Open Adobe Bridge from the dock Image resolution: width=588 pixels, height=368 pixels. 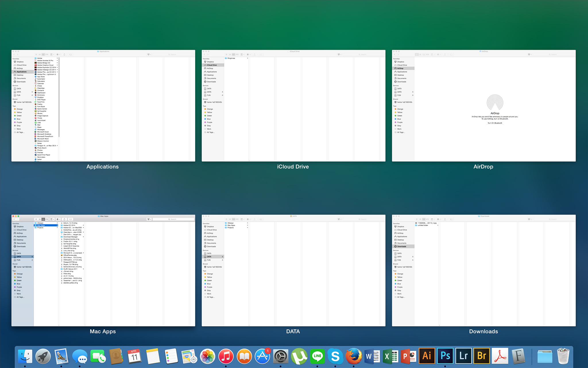(482, 356)
